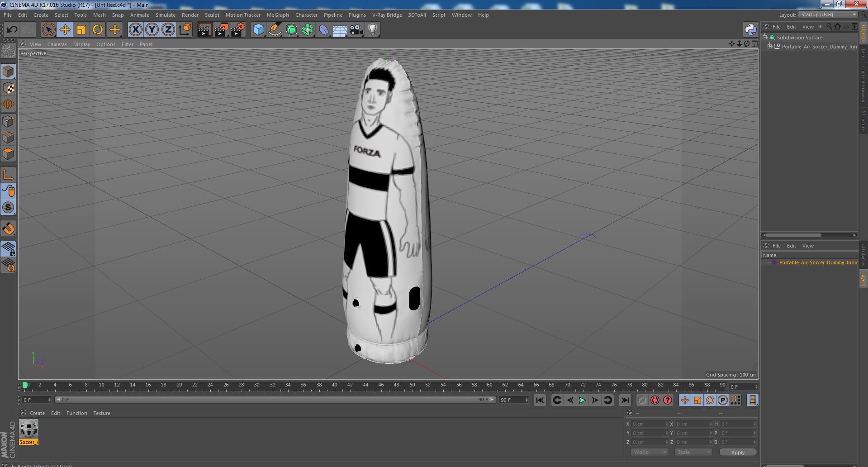The height and width of the screenshot is (467, 868).
Task: Switch to Polygons mode
Action: click(8, 154)
